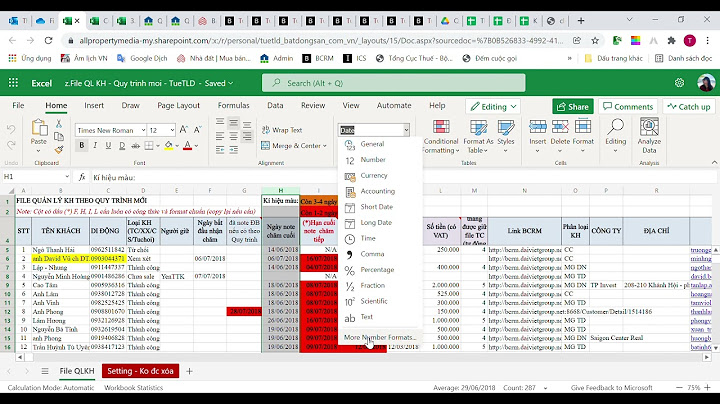
Task: Click the Redo arrow icon
Action: click(11, 146)
